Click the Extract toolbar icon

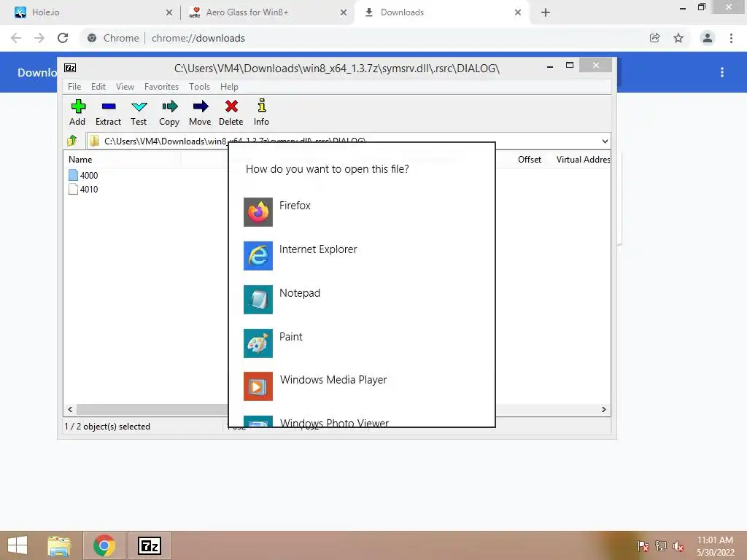(108, 112)
